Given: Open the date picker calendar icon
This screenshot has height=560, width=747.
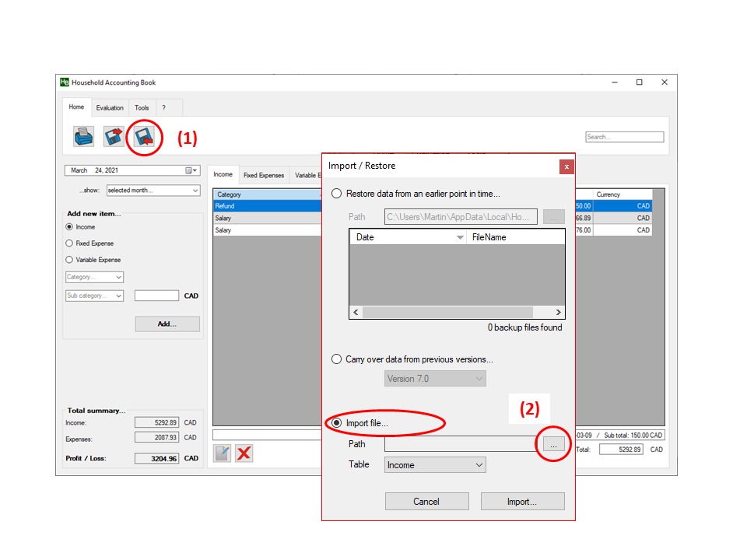Looking at the screenshot, I should coord(191,170).
